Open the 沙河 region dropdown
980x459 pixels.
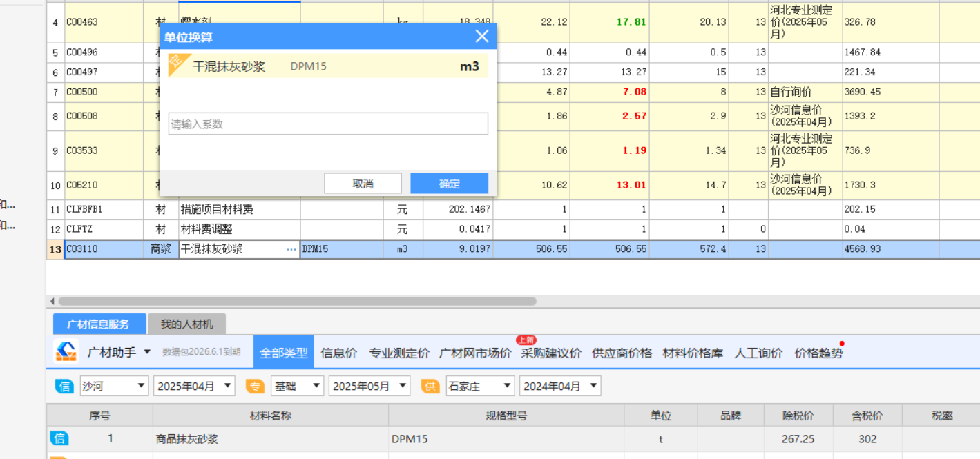coord(114,387)
